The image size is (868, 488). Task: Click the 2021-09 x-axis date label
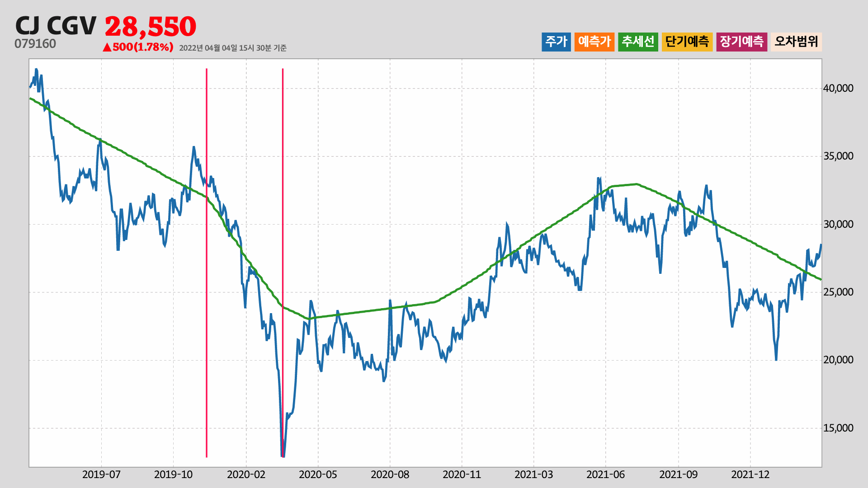pos(678,475)
